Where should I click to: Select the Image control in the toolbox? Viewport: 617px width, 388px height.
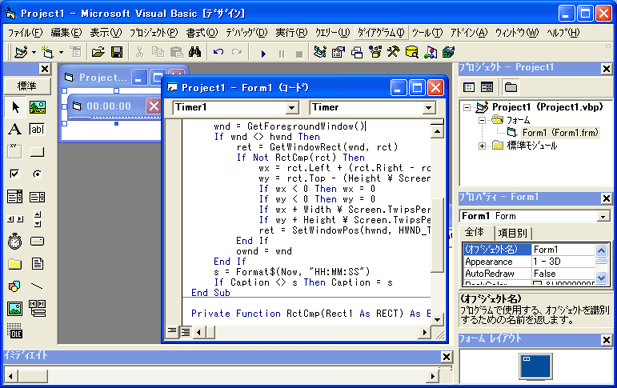15,309
